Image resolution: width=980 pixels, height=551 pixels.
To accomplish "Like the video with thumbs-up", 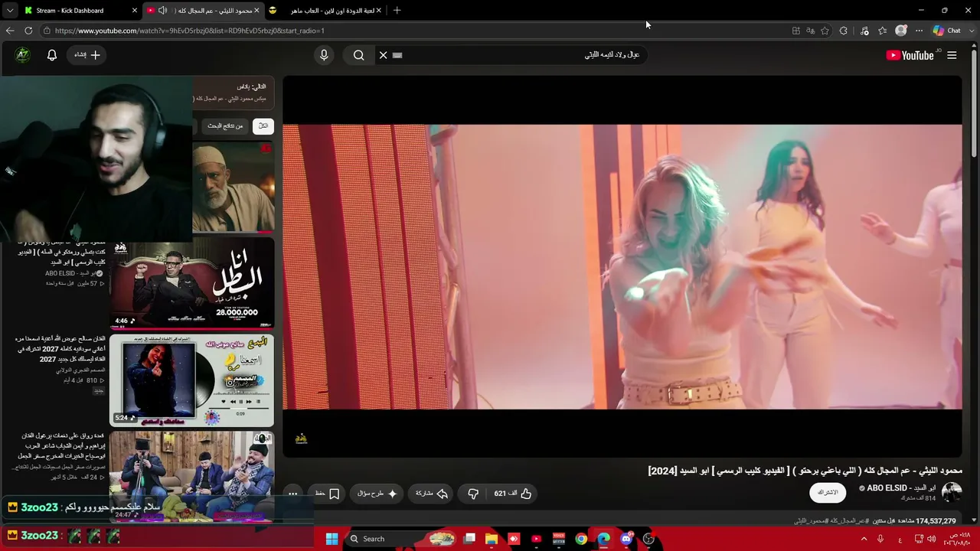I will point(512,494).
